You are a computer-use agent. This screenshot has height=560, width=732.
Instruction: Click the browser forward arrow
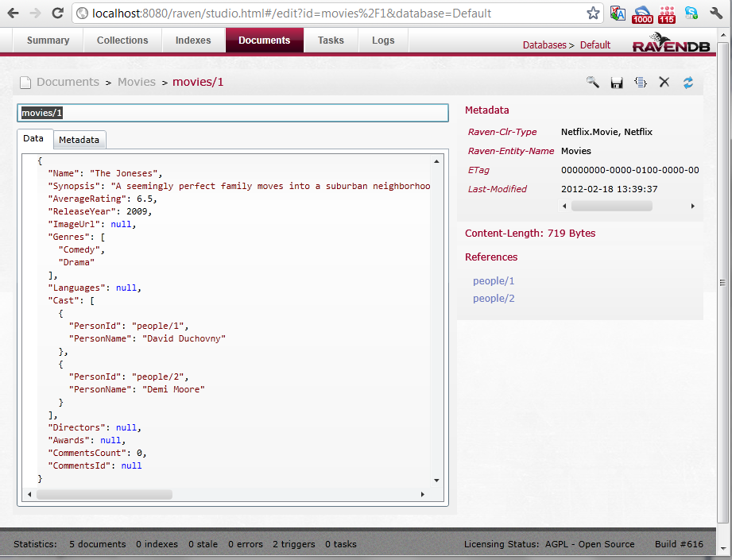[x=35, y=13]
